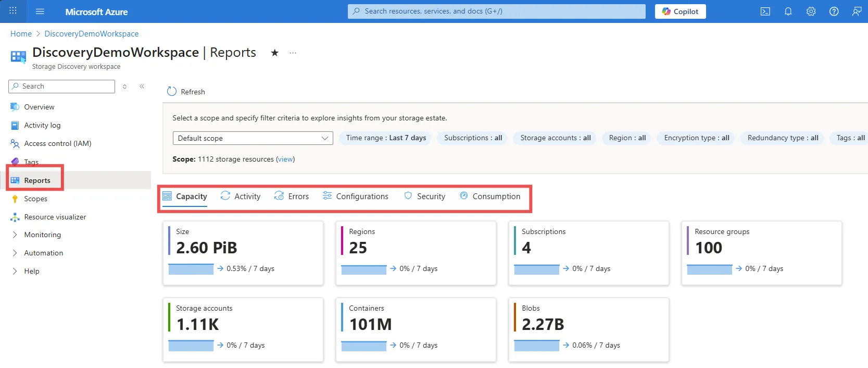The image size is (868, 368).
Task: Click the favorite star next to Reports
Action: point(274,53)
